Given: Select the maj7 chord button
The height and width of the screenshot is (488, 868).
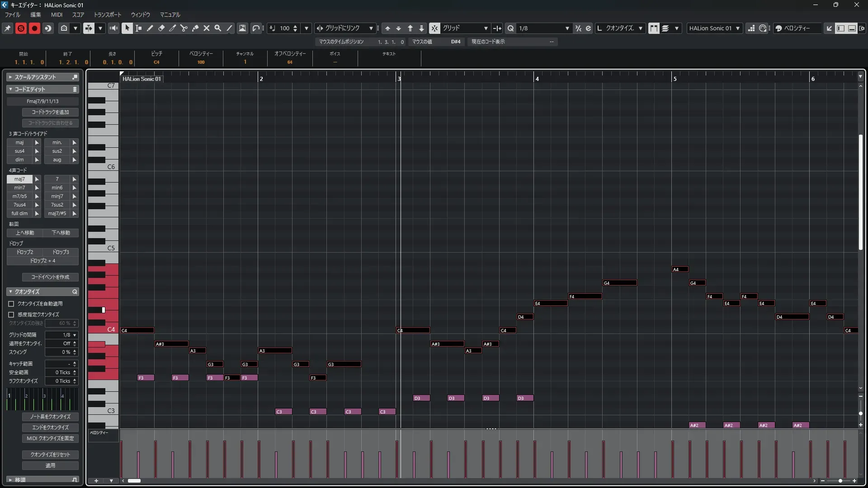Looking at the screenshot, I should click(19, 179).
